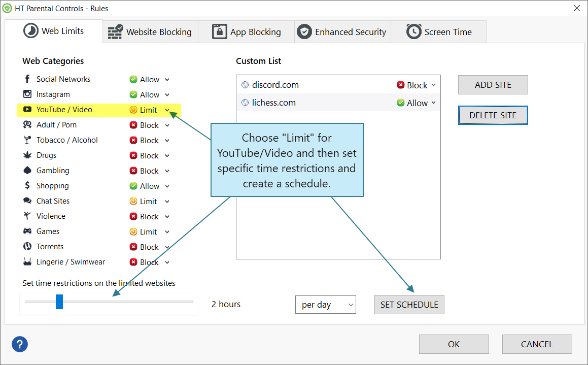Confirm rules with the OK button
The image size is (588, 365).
click(454, 344)
